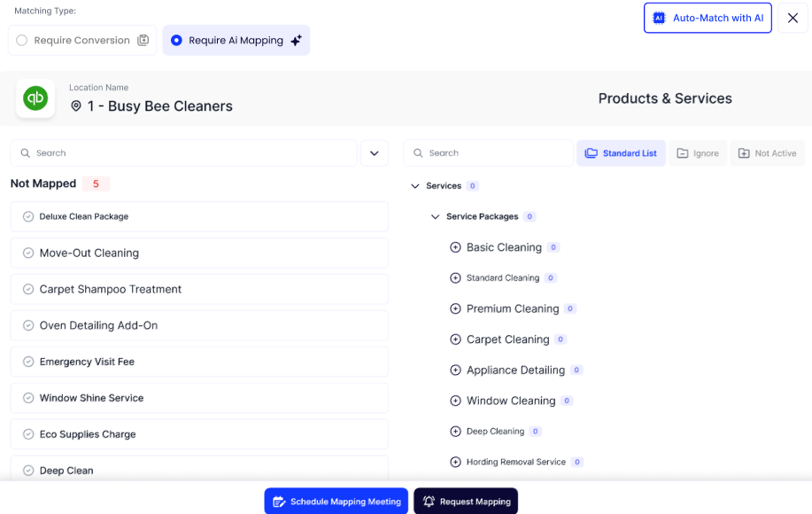Collapse the Service Packages subgroup

click(435, 216)
